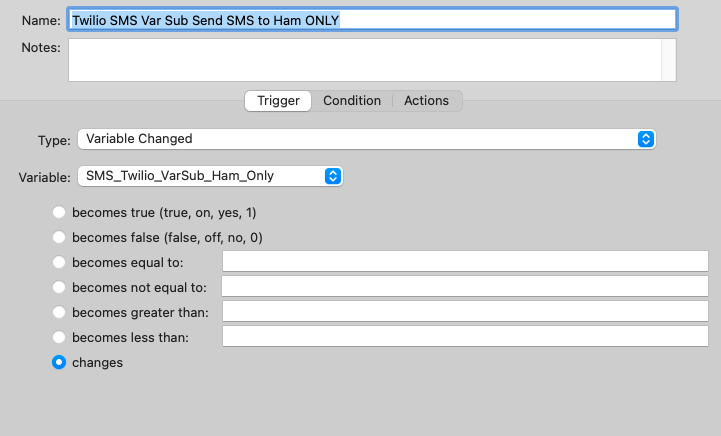Viewport: 721px width, 436px height.
Task: Select the 'becomes less than' radio button
Action: tap(59, 337)
